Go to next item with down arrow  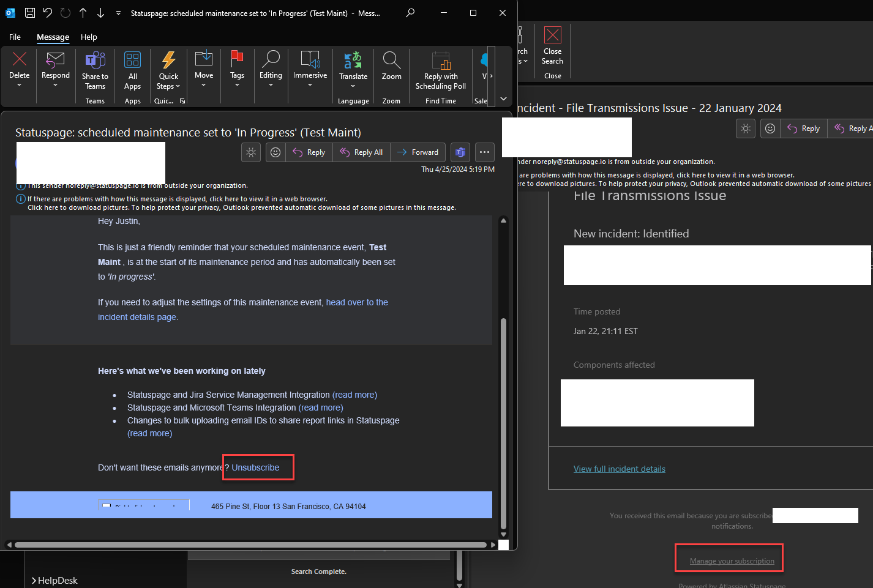pyautogui.click(x=101, y=13)
